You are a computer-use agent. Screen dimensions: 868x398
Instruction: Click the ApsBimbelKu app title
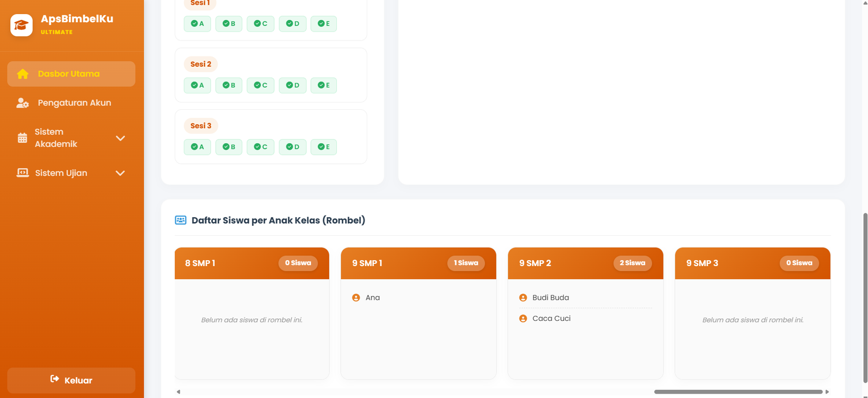[x=77, y=18]
